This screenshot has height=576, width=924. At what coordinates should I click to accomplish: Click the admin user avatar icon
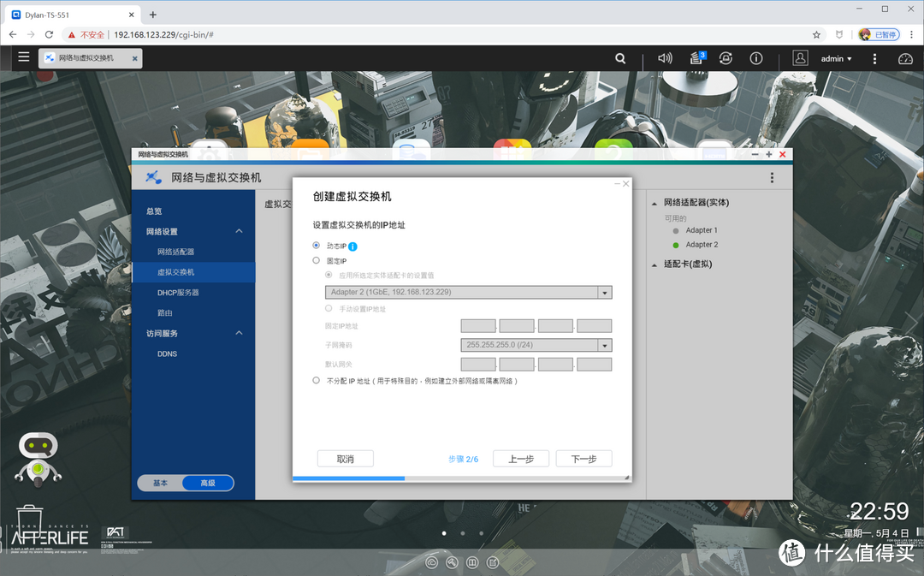pyautogui.click(x=800, y=58)
